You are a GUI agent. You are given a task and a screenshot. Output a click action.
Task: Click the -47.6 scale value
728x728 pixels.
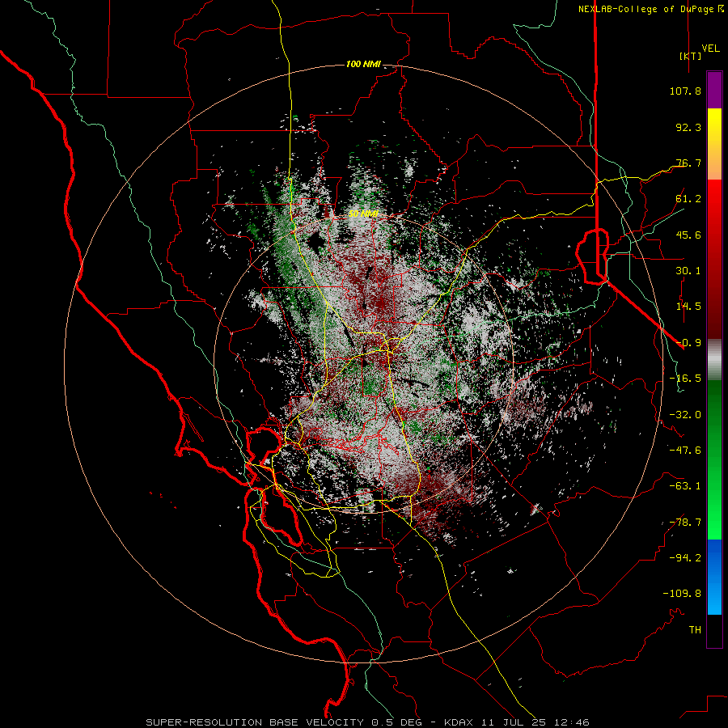(x=685, y=451)
